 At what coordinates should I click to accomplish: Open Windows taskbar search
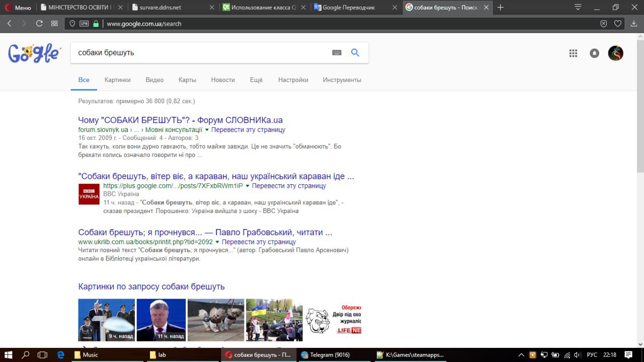tap(26, 354)
